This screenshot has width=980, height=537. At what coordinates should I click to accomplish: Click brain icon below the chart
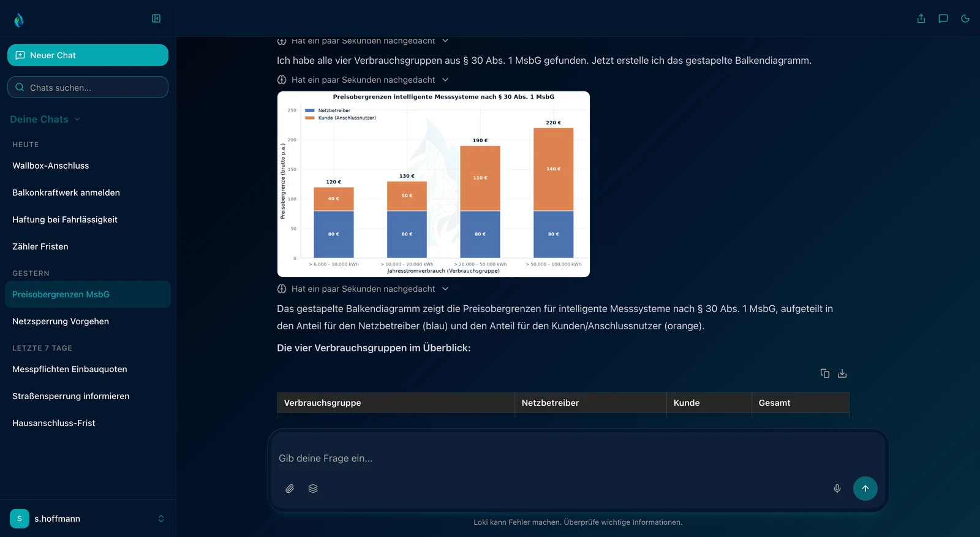pos(282,289)
